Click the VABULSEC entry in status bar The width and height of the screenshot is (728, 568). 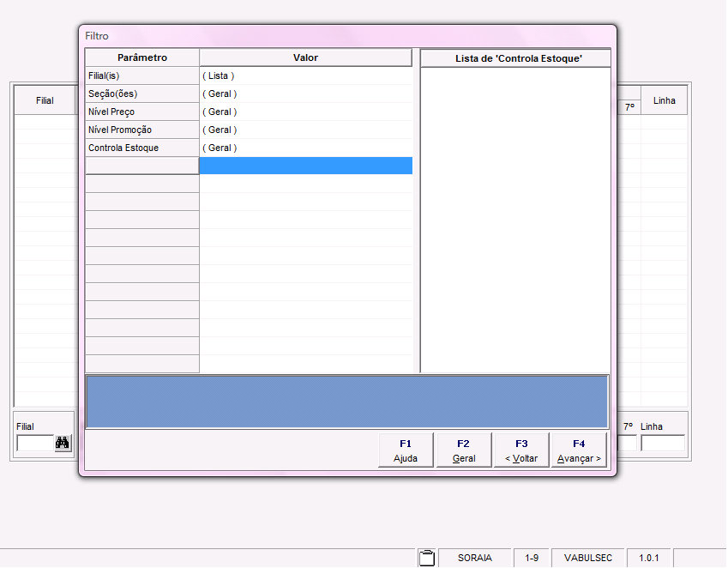[x=587, y=558]
